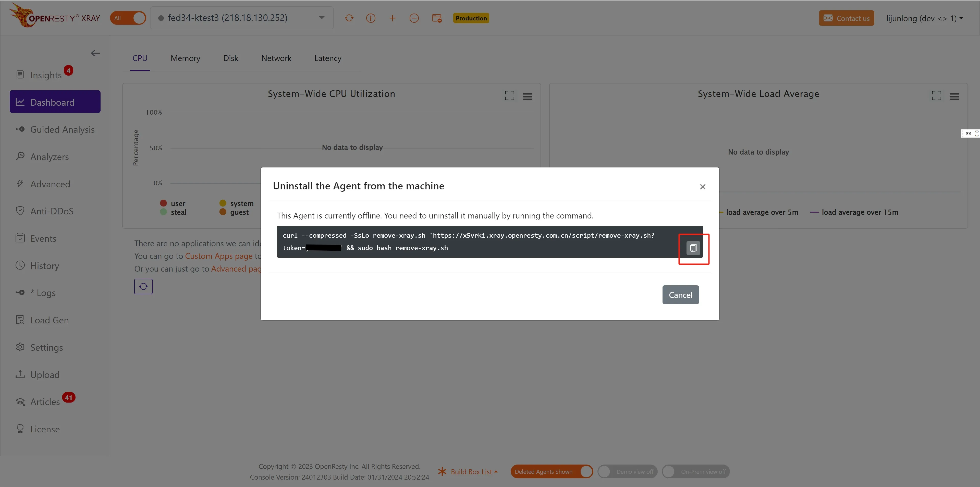
Task: Click the License badge icon
Action: 20,429
